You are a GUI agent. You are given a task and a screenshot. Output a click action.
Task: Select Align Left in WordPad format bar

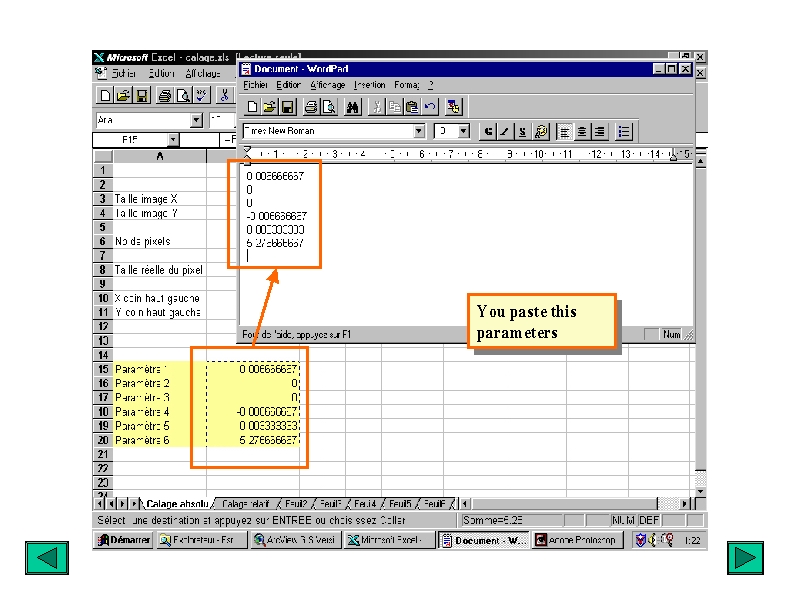(x=564, y=132)
